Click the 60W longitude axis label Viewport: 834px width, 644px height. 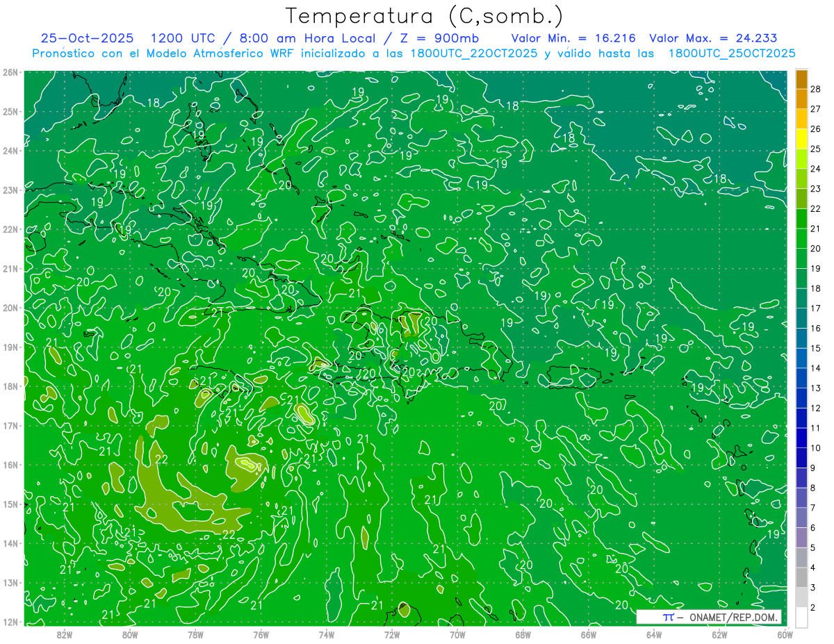[785, 634]
